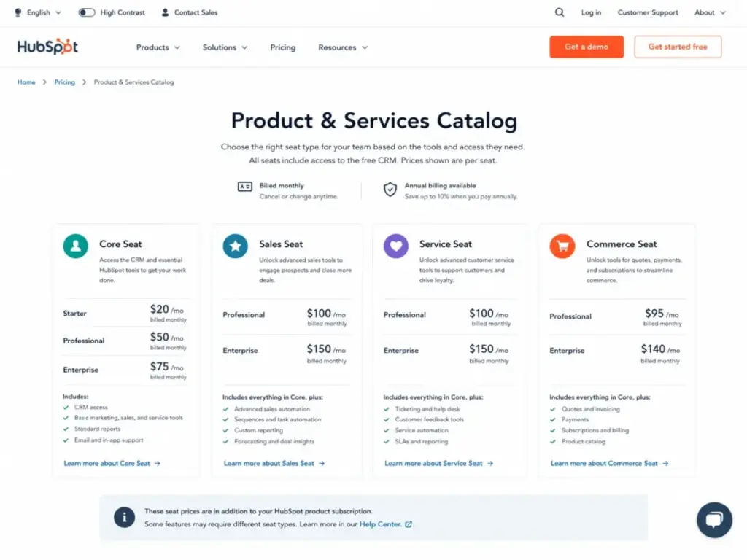Click the arrow after Learn more about Service Seat
This screenshot has width=747, height=560.
(490, 463)
